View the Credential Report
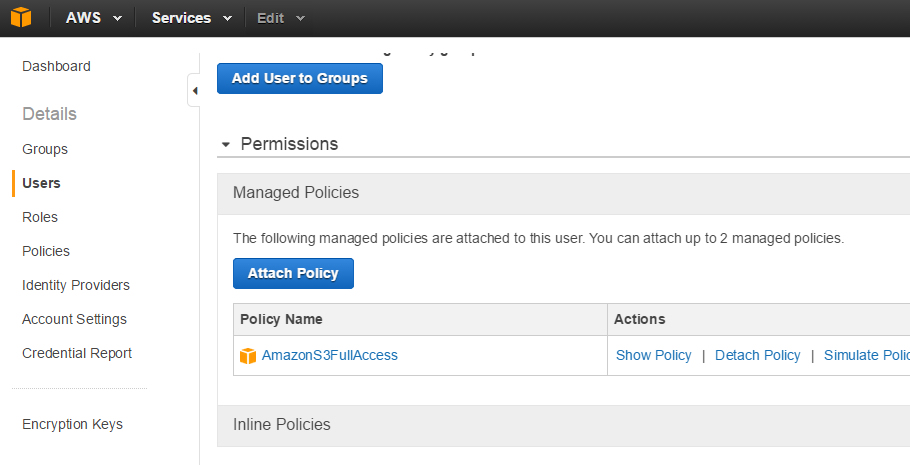The height and width of the screenshot is (465, 910). [77, 353]
